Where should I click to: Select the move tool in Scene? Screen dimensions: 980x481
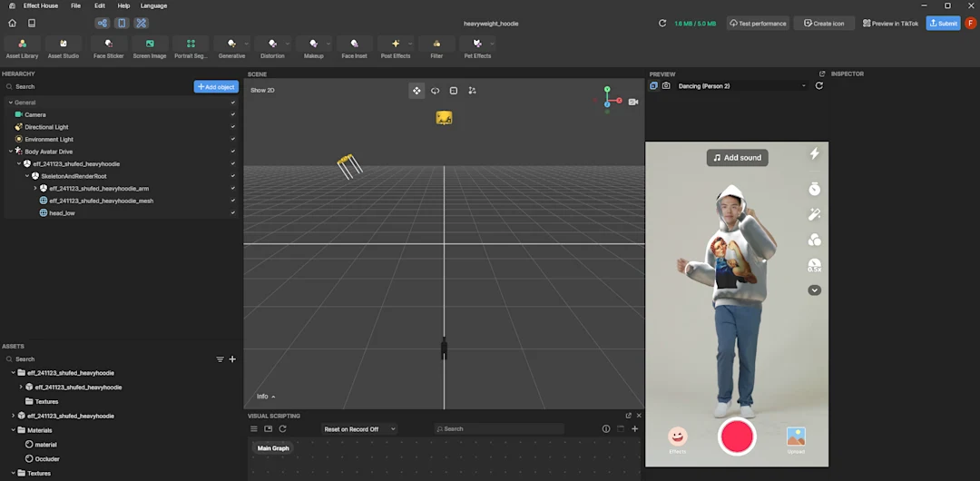click(x=416, y=91)
